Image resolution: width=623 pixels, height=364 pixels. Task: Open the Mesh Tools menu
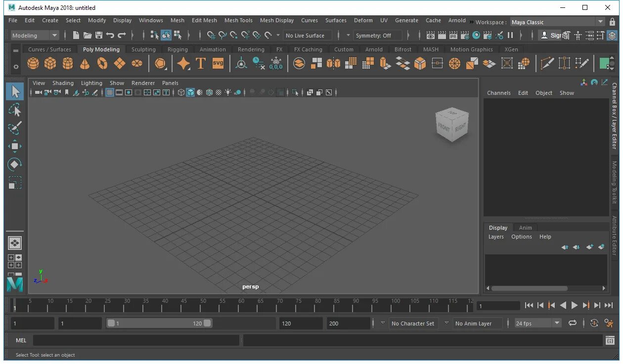coord(238,20)
